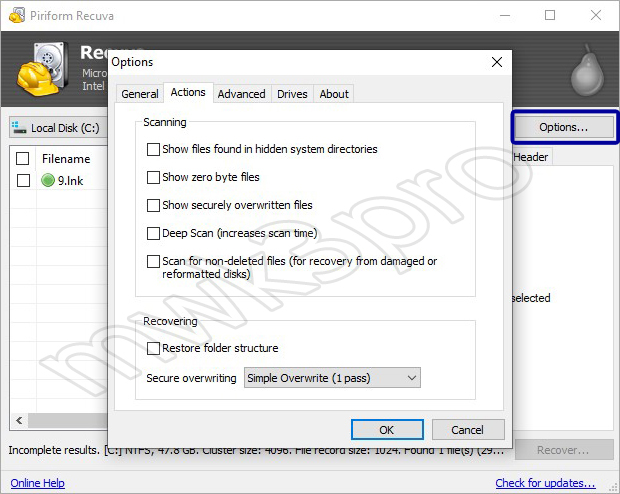
Task: Click Cancel in the Options dialog
Action: (x=468, y=430)
